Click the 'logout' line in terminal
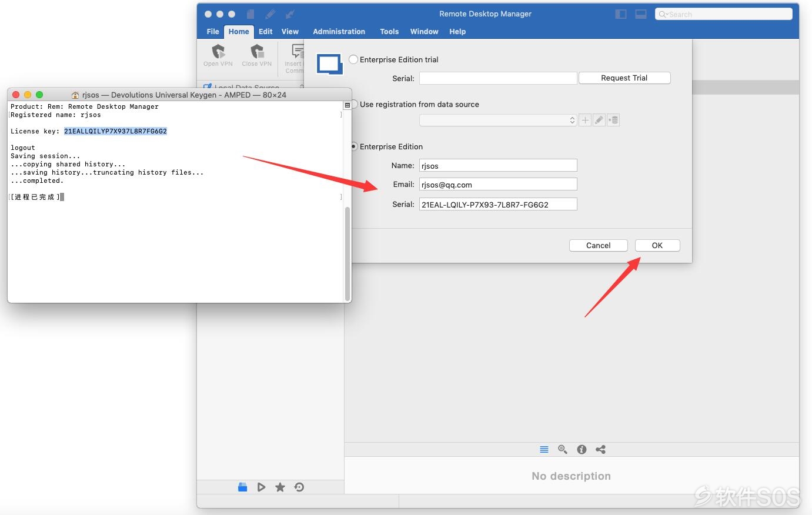The height and width of the screenshot is (515, 812). tap(23, 148)
